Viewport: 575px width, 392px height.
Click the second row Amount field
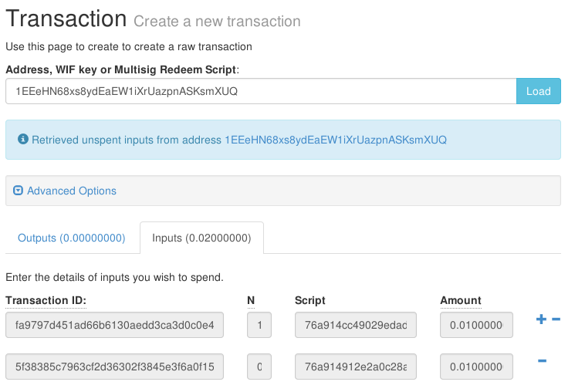point(476,367)
